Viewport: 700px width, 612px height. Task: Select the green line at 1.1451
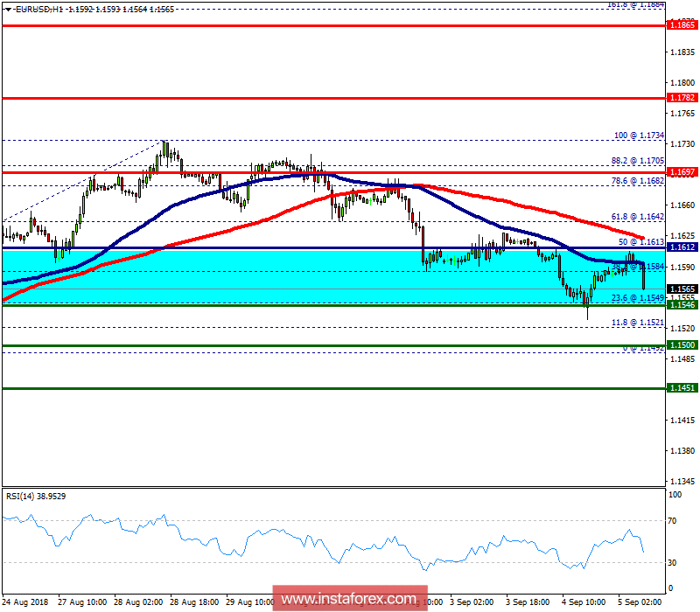[x=262, y=387]
